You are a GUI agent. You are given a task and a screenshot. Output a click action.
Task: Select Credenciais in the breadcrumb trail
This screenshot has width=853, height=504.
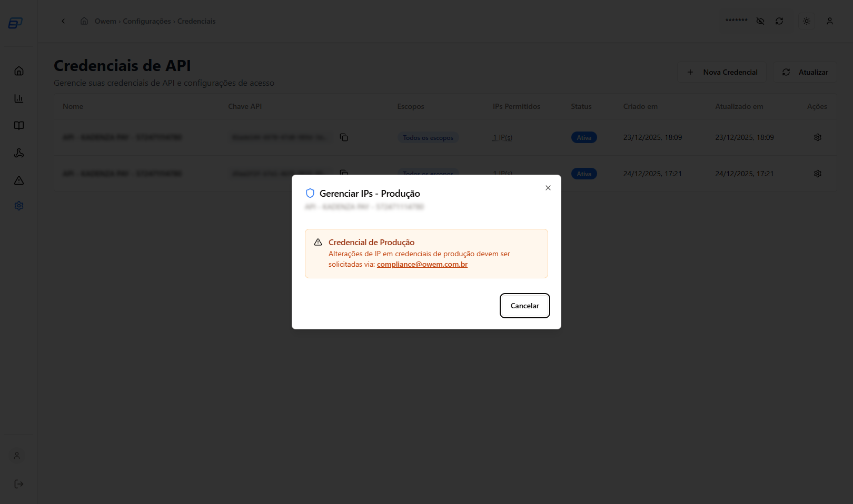pyautogui.click(x=196, y=21)
